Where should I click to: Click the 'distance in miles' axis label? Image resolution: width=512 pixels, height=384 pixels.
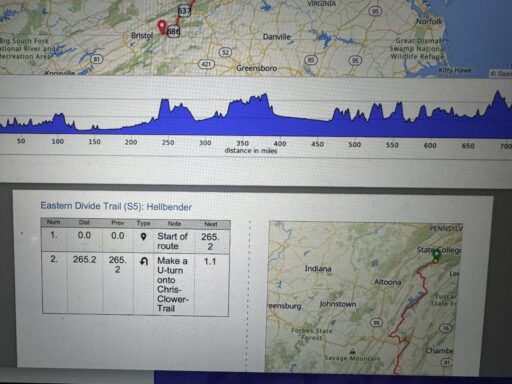[251, 151]
